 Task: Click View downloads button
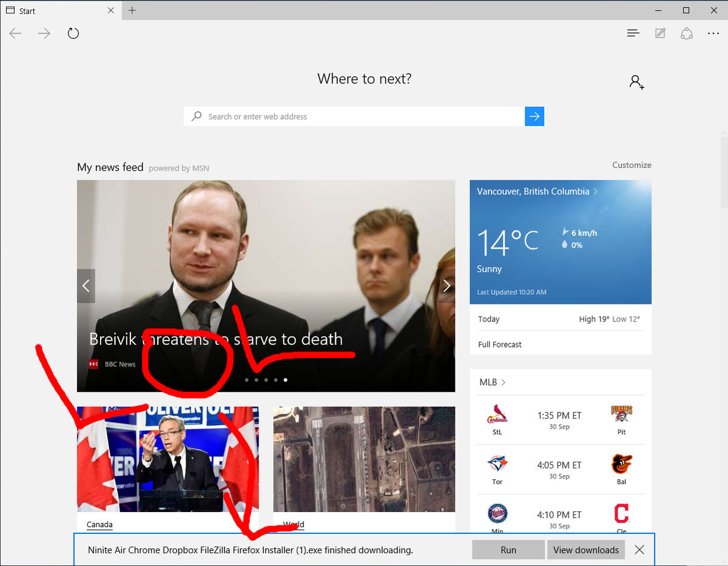pyautogui.click(x=586, y=550)
